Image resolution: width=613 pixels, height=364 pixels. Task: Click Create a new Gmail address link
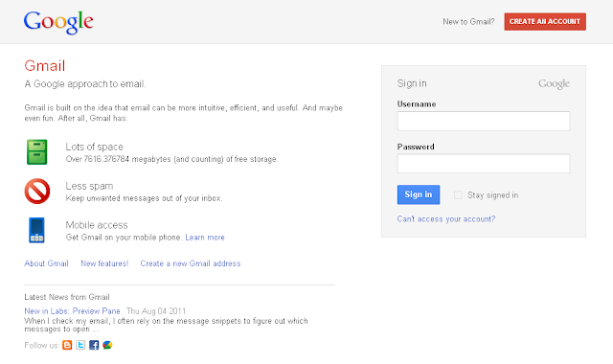tap(191, 263)
